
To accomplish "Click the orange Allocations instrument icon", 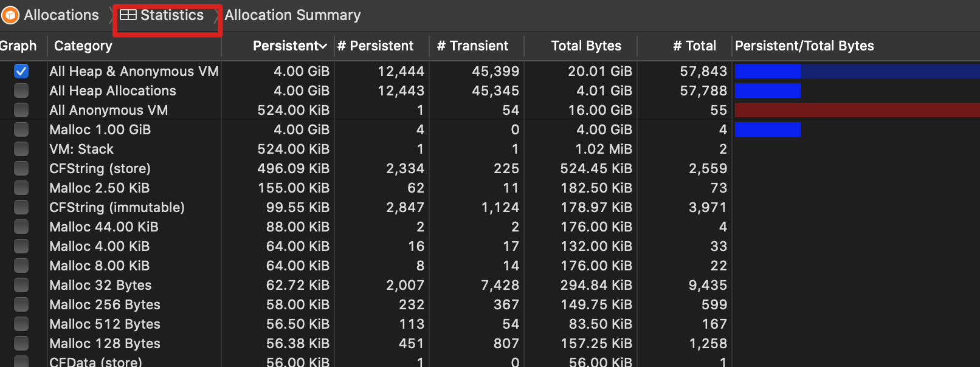I will 10,15.
